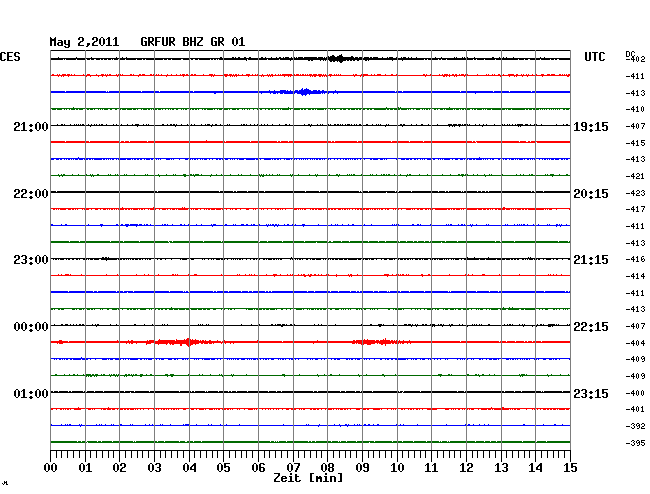Click the DC offset value "-415"
The height and width of the screenshot is (494, 650).
[635, 143]
